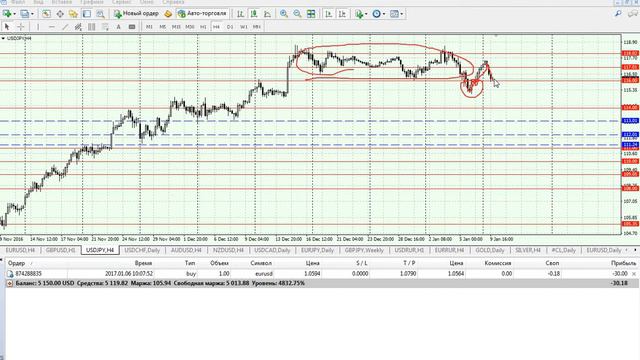Open the GBPUSD,H1 chart tab
This screenshot has height=360, width=640.
(x=60, y=250)
